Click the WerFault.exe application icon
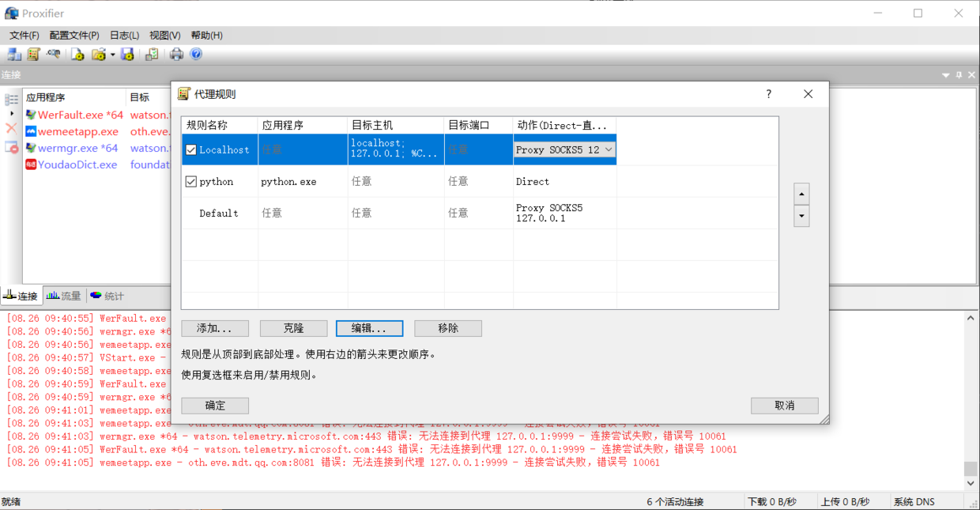The height and width of the screenshot is (510, 980). tap(31, 115)
